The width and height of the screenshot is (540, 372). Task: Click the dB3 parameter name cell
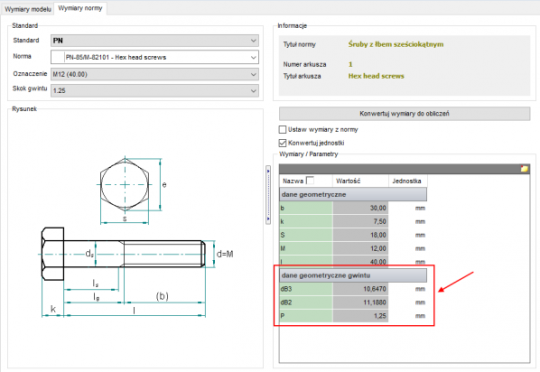306,289
